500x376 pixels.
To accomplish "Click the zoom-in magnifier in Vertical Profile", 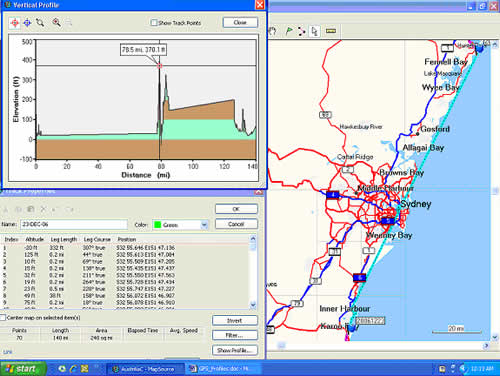I will click(x=56, y=22).
